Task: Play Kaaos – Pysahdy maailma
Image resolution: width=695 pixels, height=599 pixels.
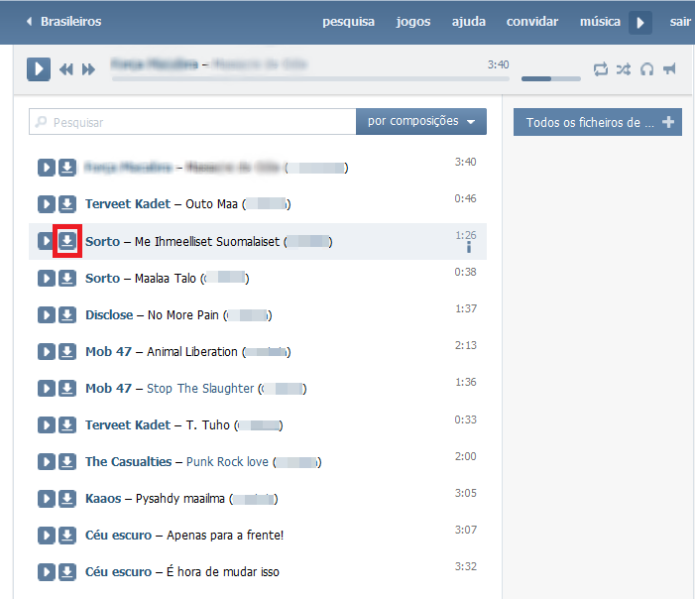Action: tap(46, 499)
